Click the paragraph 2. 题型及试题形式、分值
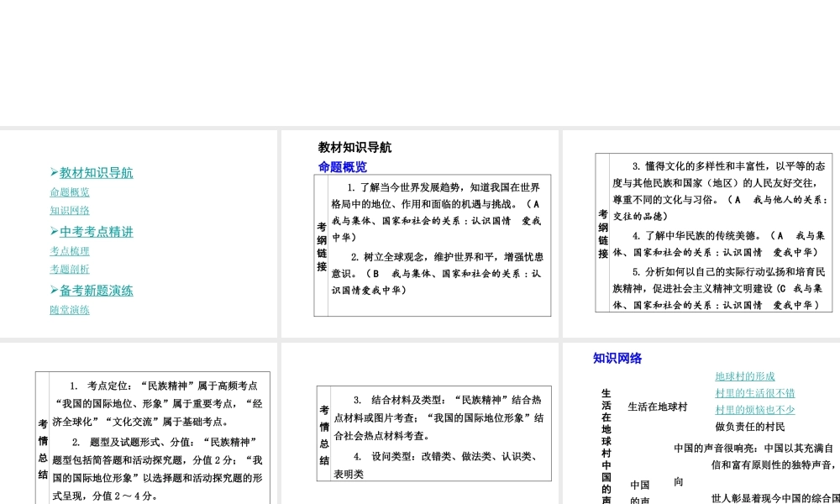Image resolution: width=840 pixels, height=504 pixels. (x=158, y=469)
